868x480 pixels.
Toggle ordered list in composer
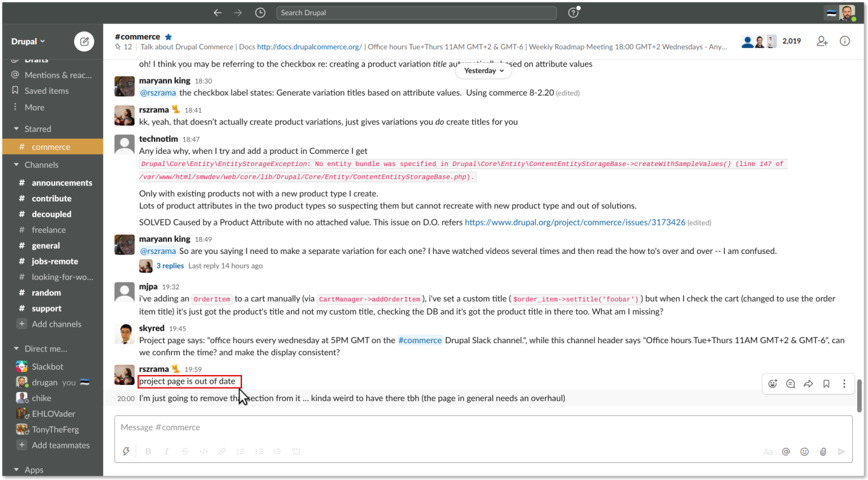click(x=241, y=452)
